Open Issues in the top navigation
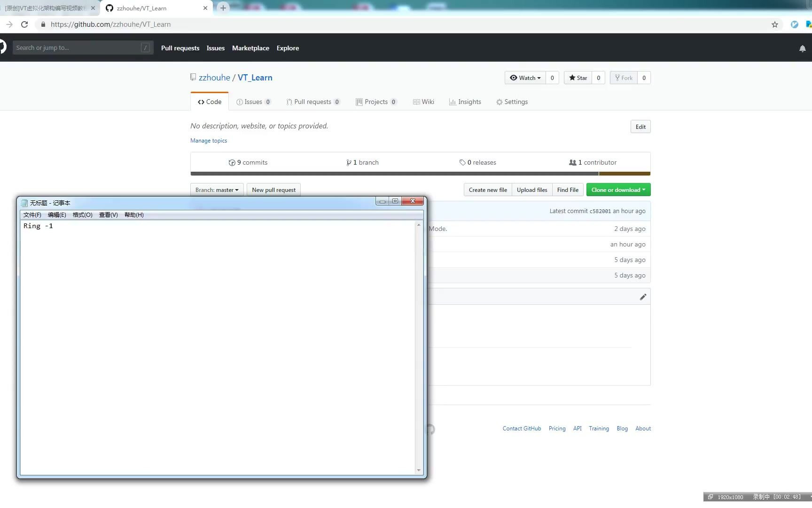812x508 pixels. tap(216, 48)
